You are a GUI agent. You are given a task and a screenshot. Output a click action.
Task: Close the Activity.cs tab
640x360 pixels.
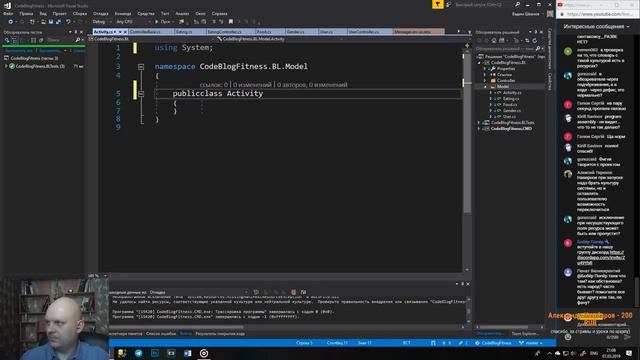click(125, 32)
